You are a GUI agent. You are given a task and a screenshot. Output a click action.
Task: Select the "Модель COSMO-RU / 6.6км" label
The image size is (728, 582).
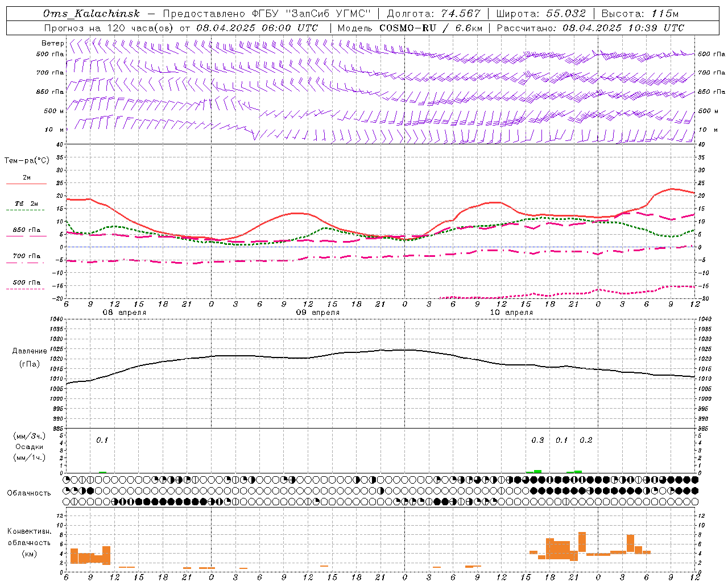[x=410, y=28]
